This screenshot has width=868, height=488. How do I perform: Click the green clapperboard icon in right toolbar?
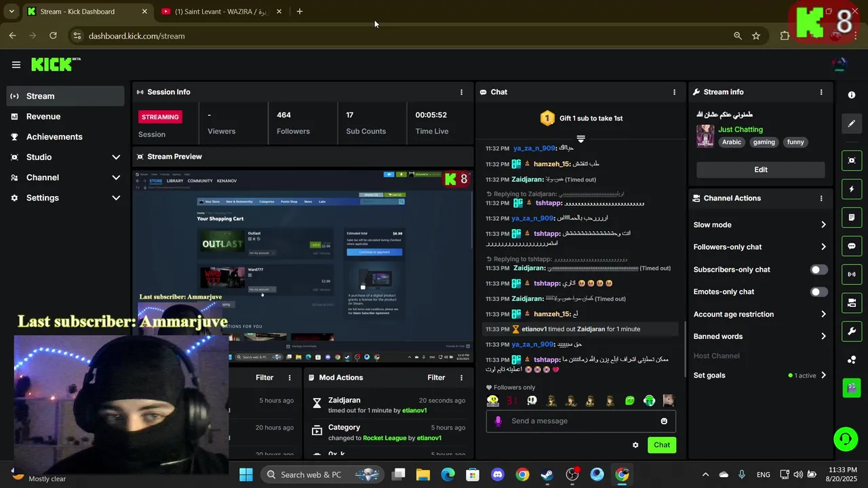coord(852,388)
